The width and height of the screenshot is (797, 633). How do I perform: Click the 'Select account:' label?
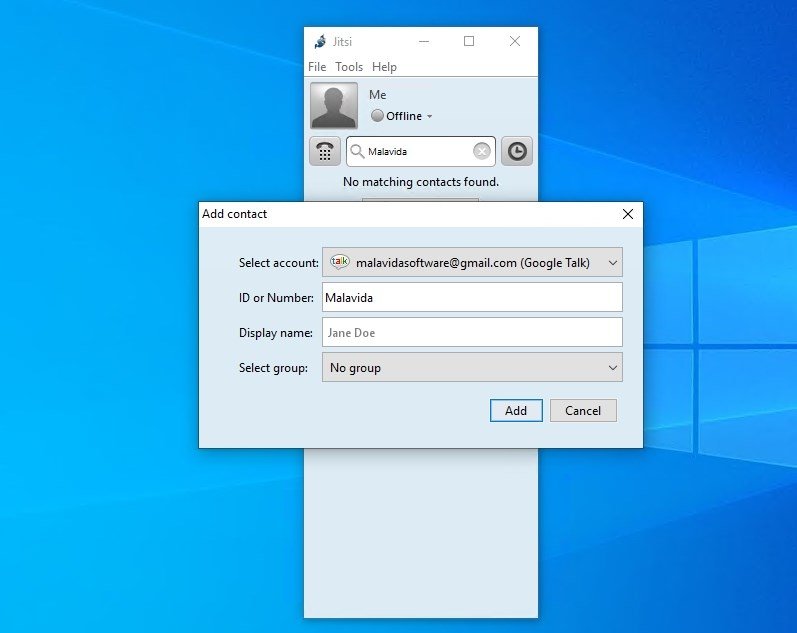click(x=279, y=263)
